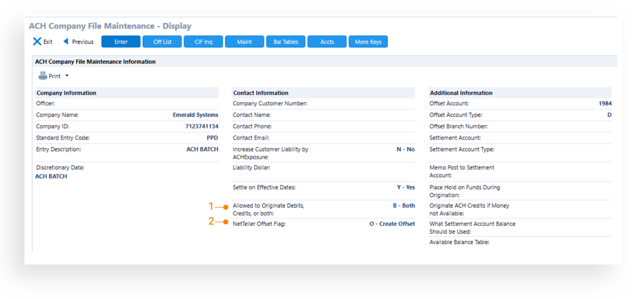This screenshot has width=644, height=299.
Task: Click the Y - Yes settle value
Action: coord(406,187)
